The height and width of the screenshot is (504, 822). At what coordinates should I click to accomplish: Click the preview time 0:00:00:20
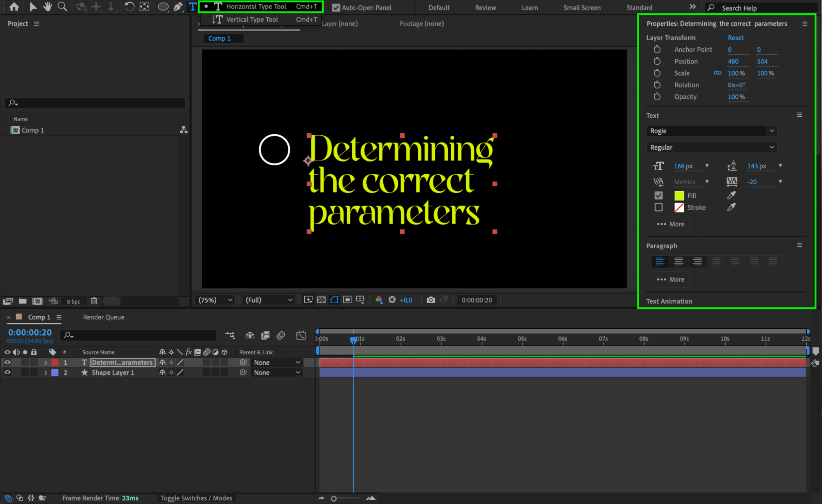tap(477, 300)
